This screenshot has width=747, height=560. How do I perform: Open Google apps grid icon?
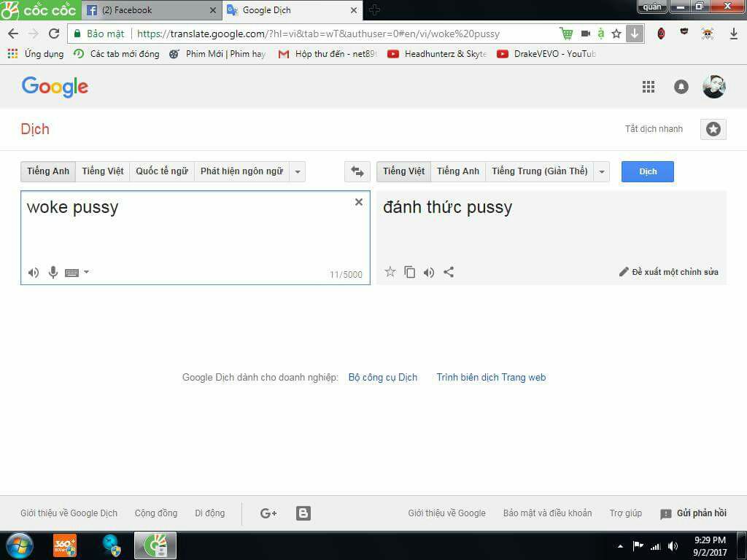pos(648,87)
